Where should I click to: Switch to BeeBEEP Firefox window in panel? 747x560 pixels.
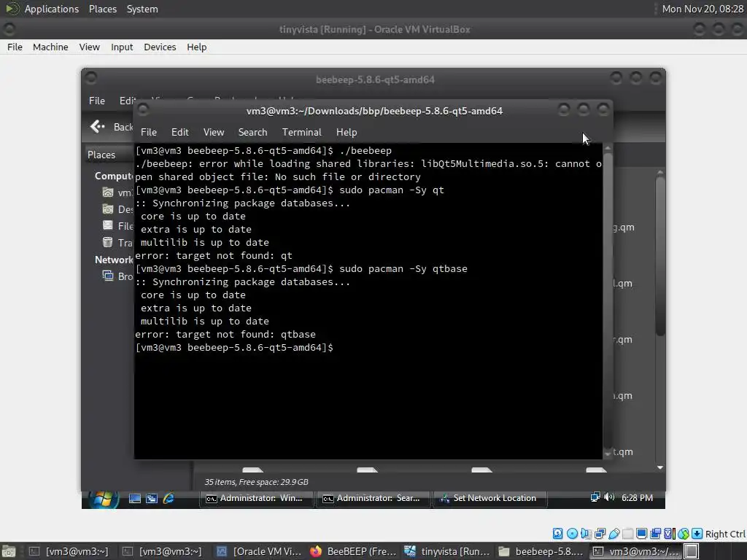coord(354,551)
